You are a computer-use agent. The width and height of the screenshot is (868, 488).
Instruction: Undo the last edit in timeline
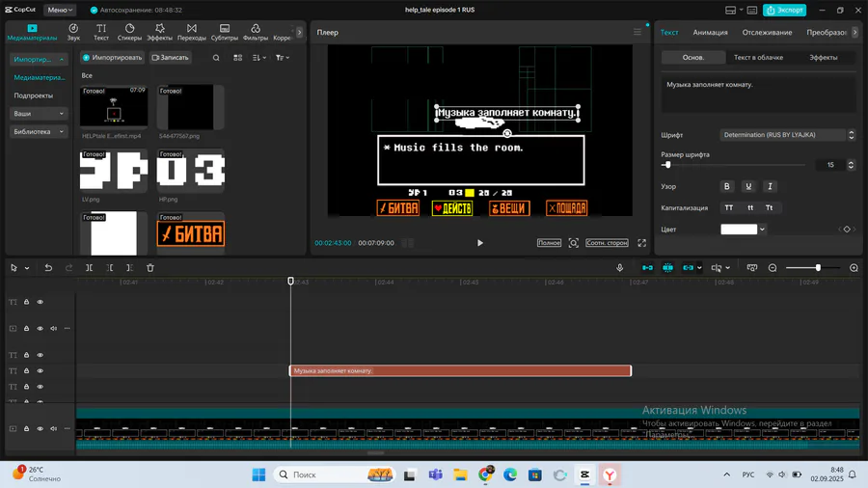point(48,268)
